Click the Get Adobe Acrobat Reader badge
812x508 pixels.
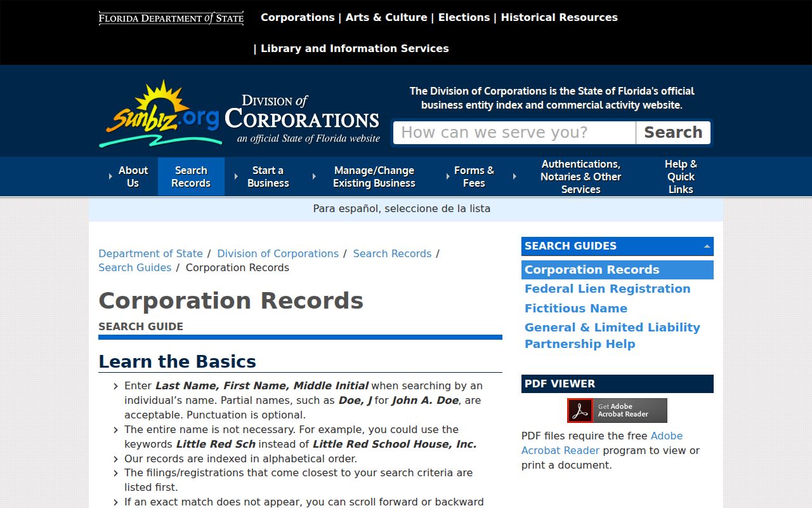pos(617,410)
